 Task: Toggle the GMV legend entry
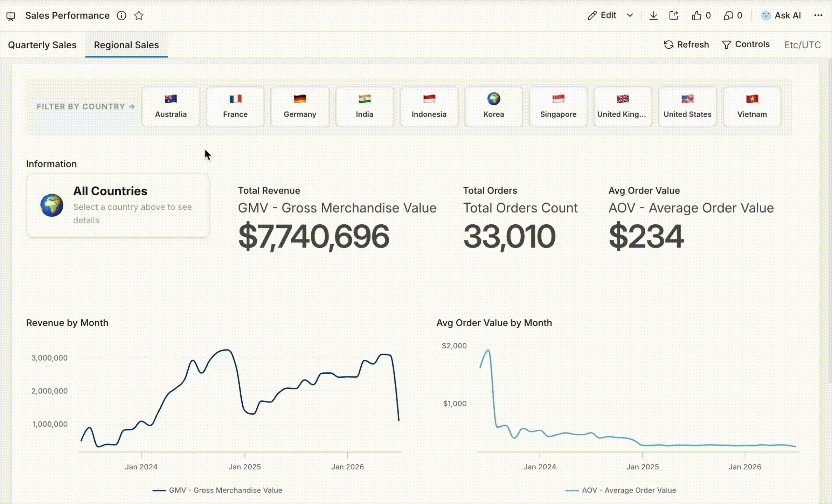(217, 490)
